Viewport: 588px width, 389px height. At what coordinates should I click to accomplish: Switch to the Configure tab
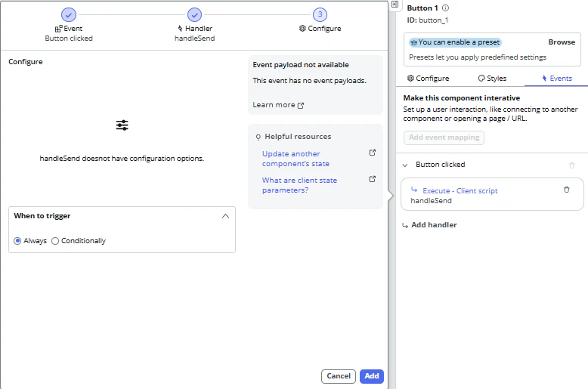click(429, 79)
